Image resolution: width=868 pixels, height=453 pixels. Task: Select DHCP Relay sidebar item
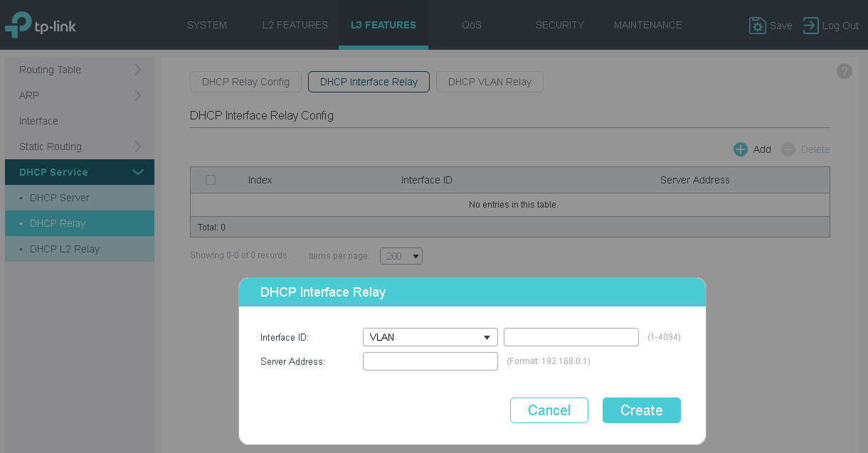coord(80,223)
